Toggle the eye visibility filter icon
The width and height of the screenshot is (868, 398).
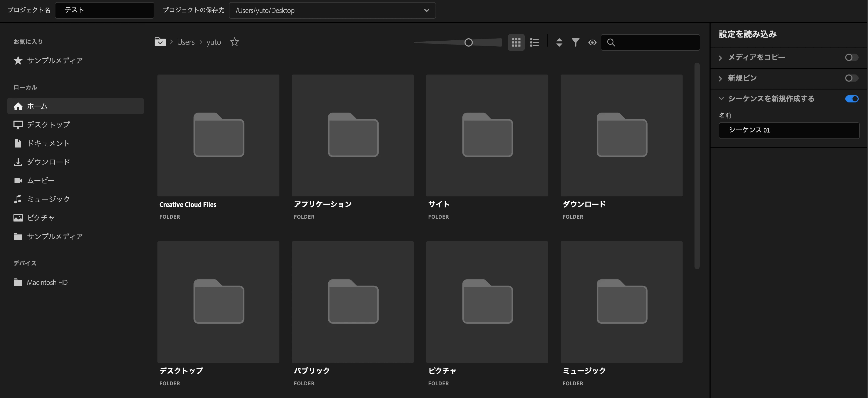pos(592,42)
